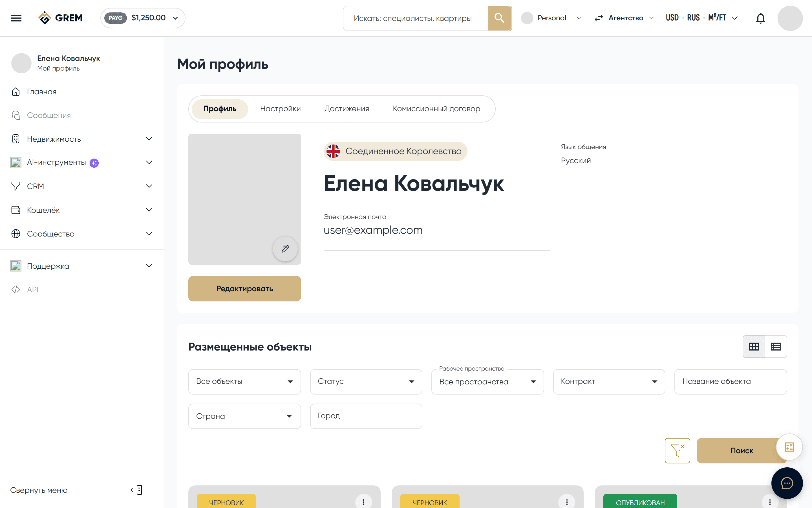Click the clear filters funnel icon
Viewport: 812px width, 508px height.
677,450
